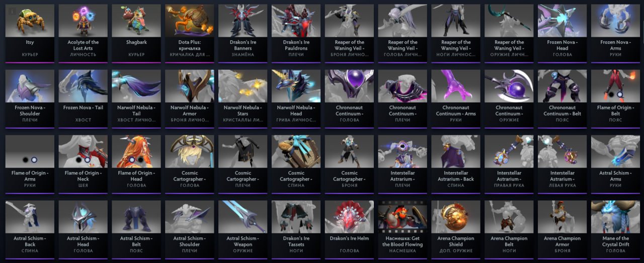The height and width of the screenshot is (263, 644).
Task: Select Interstellar Astrarium - Back item
Action: (455, 164)
